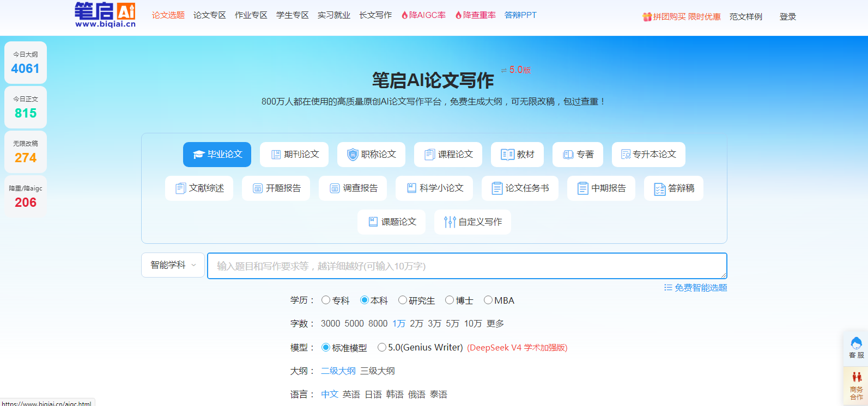Screen dimensions: 868x406
Task: Choose the 三级大纲 outline option
Action: pos(378,371)
